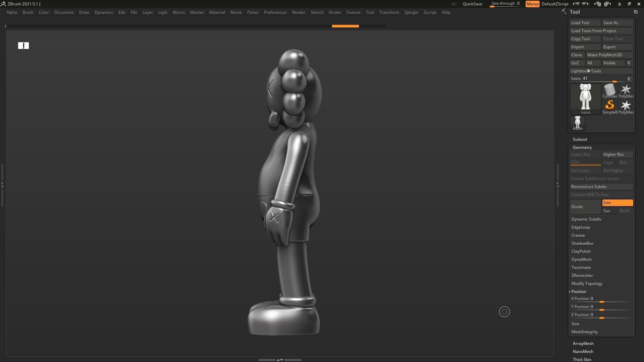
Task: Click the Tool palette hammer icon
Action: click(564, 12)
